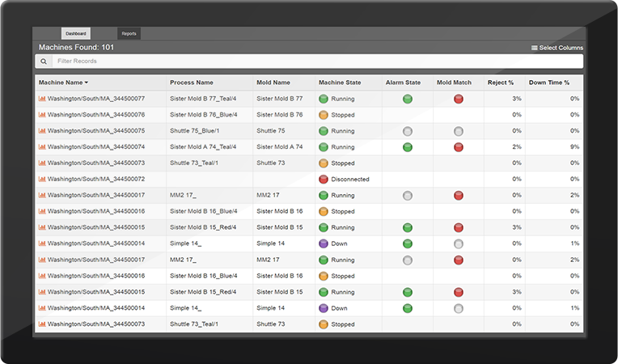The height and width of the screenshot is (364, 618).
Task: Sort by the Down Time % column header
Action: (549, 83)
